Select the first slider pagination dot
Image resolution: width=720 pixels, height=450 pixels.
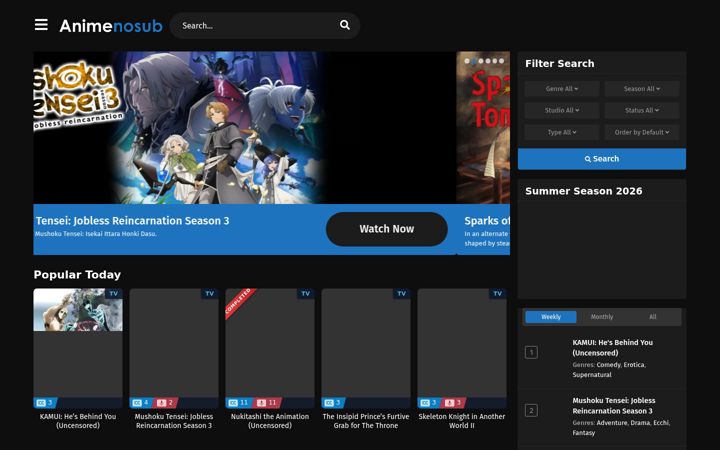pos(467,61)
